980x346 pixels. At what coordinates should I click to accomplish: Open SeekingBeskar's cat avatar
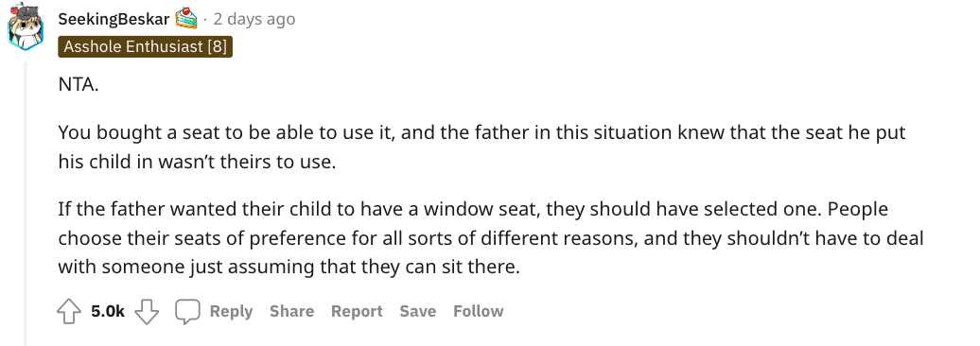(x=25, y=26)
